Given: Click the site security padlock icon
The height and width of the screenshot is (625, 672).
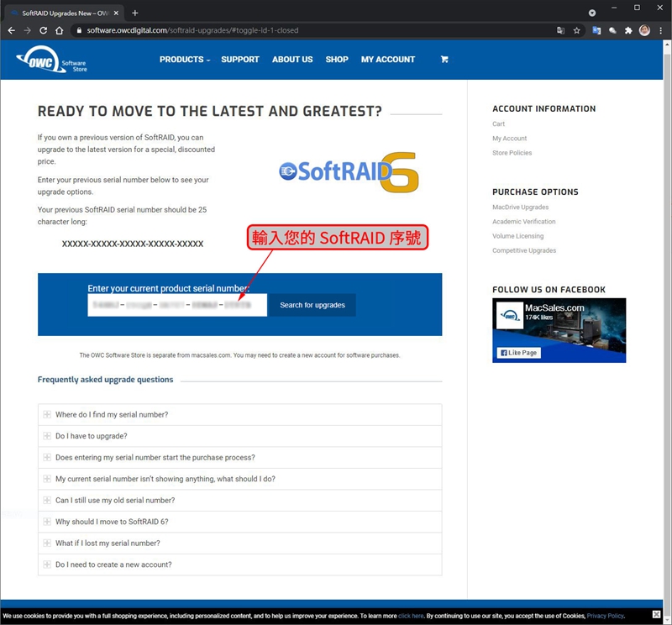Looking at the screenshot, I should [x=79, y=30].
